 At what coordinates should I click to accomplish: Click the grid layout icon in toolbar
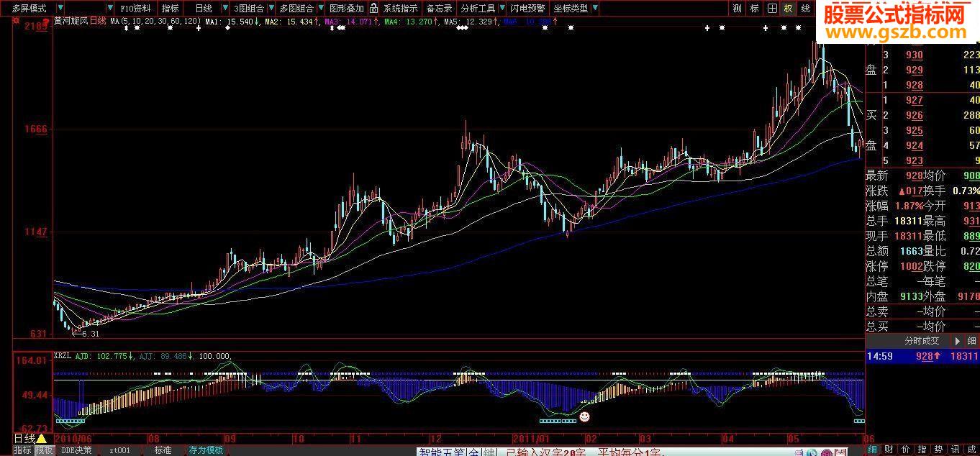[772, 9]
